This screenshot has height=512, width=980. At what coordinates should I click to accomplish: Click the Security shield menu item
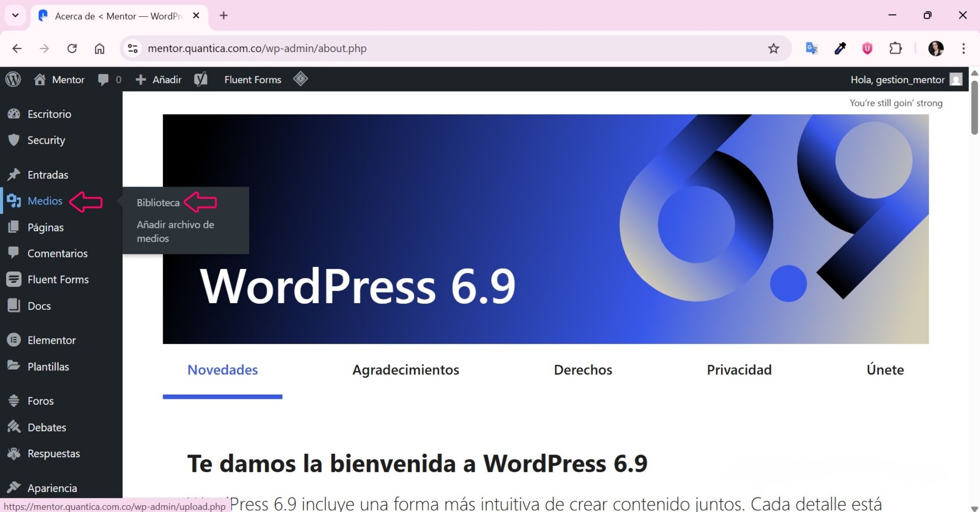click(46, 140)
